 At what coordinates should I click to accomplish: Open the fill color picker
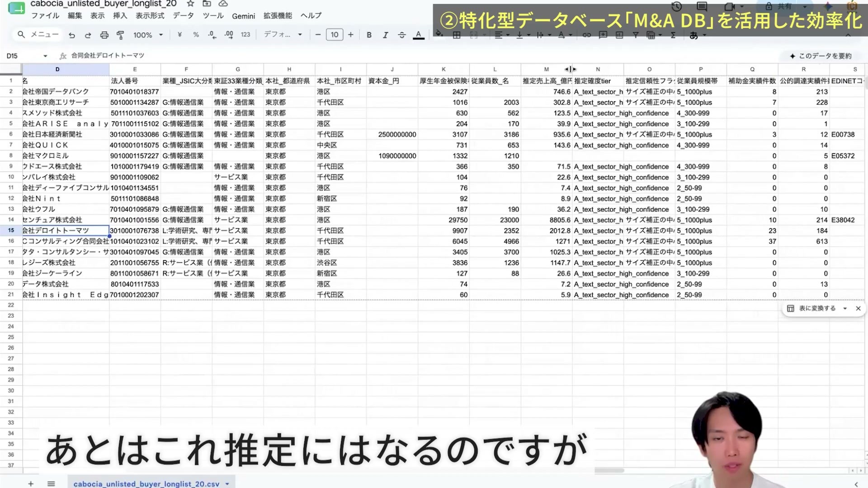click(439, 35)
